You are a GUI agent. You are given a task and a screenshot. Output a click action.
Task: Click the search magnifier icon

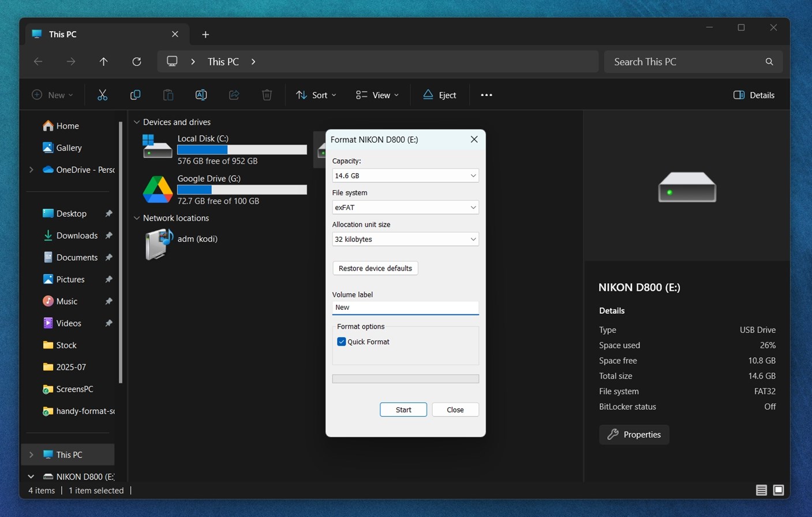[x=769, y=62]
